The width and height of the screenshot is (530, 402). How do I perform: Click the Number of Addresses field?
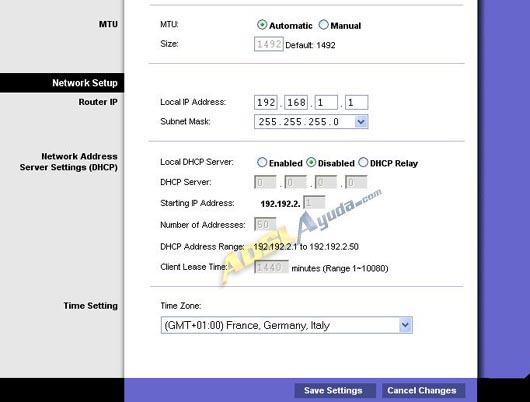pyautogui.click(x=265, y=224)
